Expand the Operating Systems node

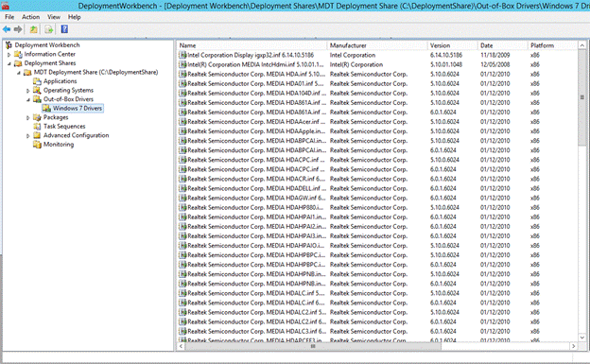coord(27,91)
